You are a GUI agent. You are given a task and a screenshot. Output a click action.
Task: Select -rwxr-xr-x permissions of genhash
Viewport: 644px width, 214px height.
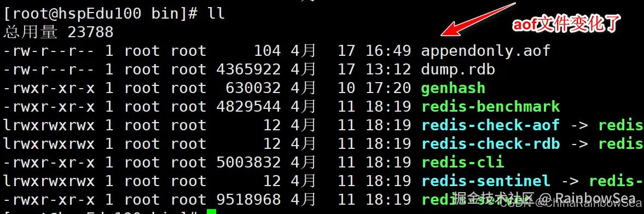[49, 88]
